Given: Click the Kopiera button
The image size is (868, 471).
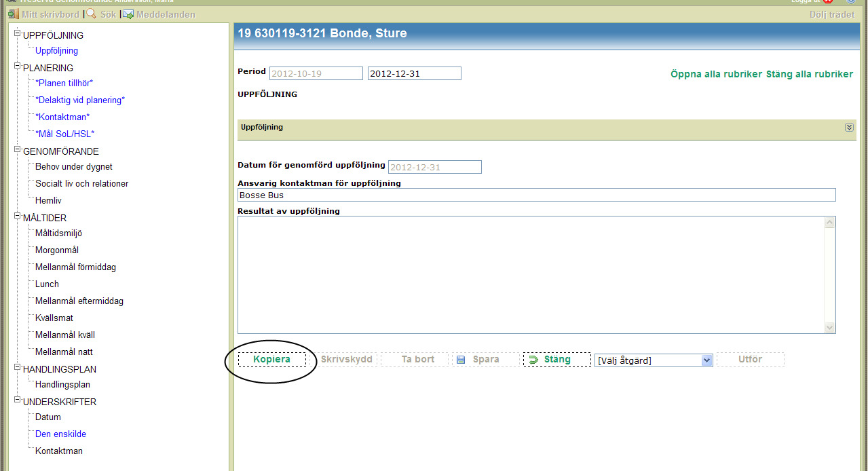Looking at the screenshot, I should pyautogui.click(x=272, y=360).
